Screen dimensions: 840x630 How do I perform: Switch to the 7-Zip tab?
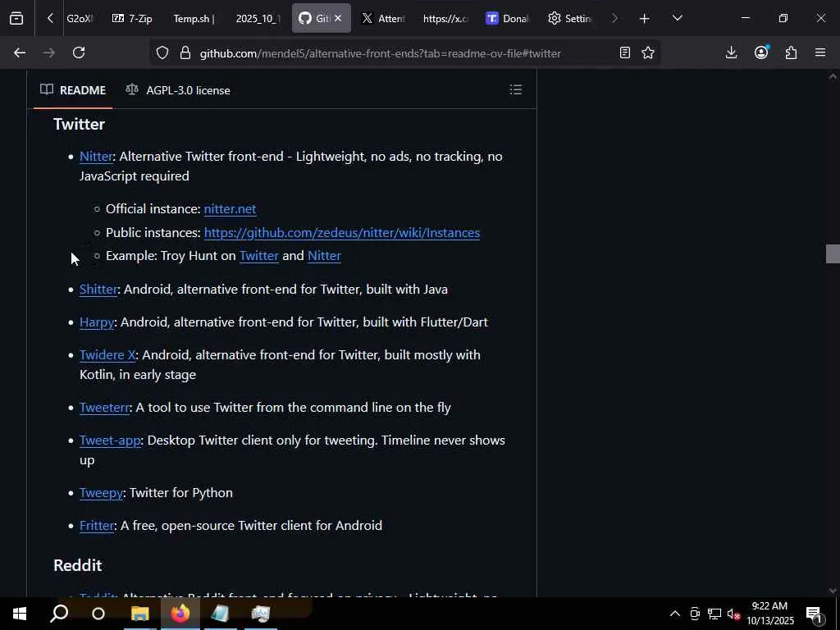pos(132,19)
